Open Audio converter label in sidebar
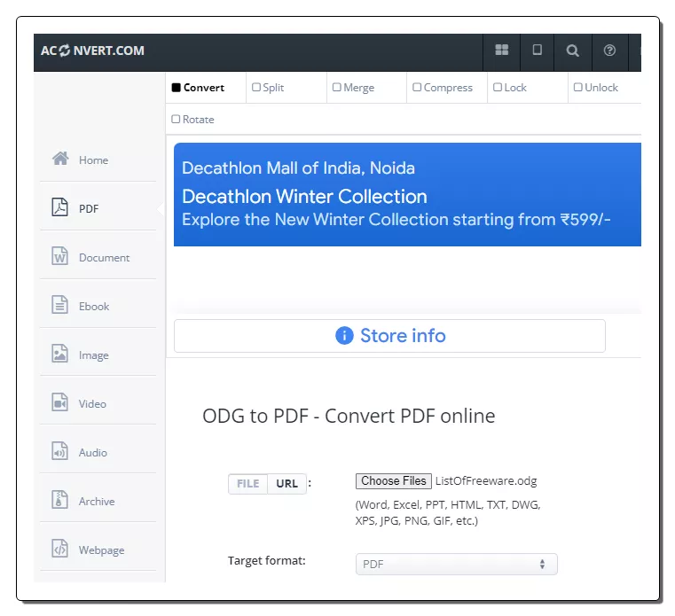675x616 pixels. pos(92,453)
